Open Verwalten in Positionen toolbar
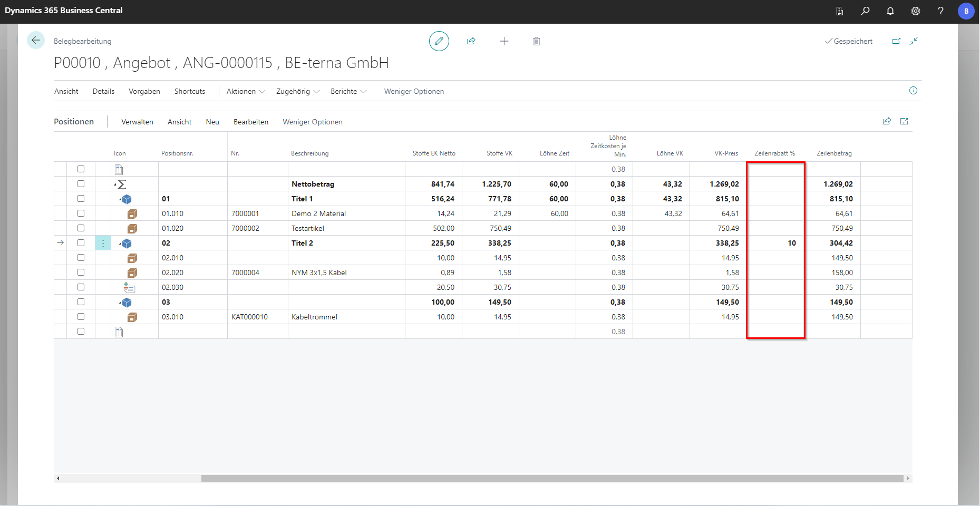 click(137, 122)
